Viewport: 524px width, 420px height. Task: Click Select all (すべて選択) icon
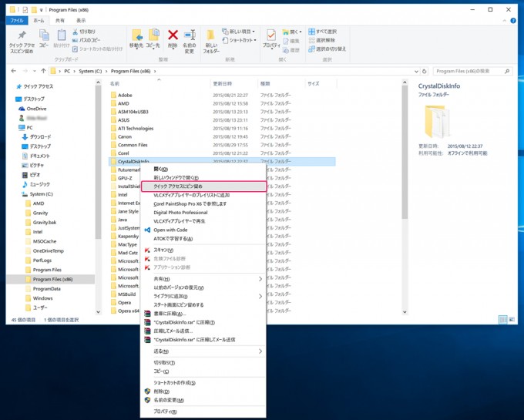(311, 32)
